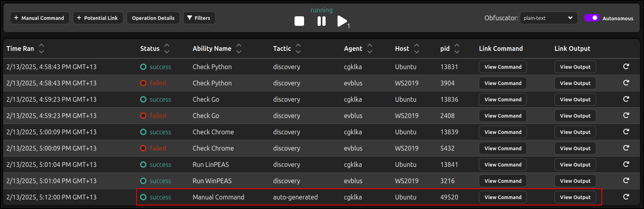This screenshot has height=209, width=644.
Task: Run one link with play button
Action: pyautogui.click(x=342, y=21)
